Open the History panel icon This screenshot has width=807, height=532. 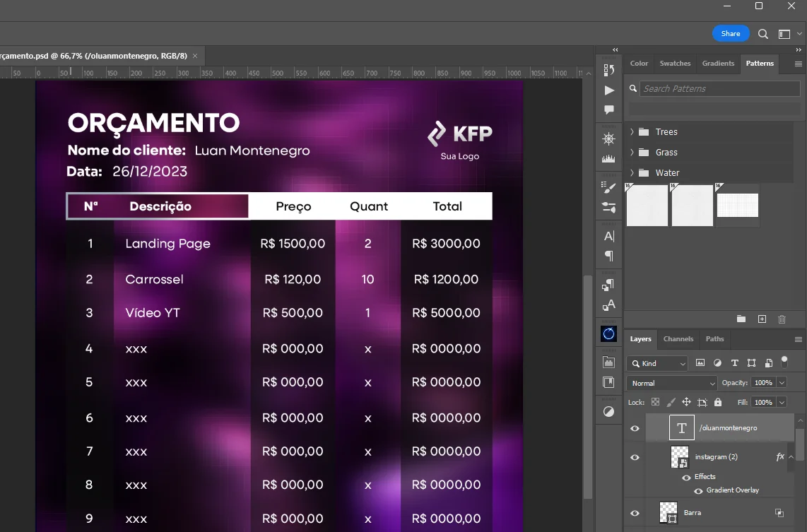[x=609, y=69]
